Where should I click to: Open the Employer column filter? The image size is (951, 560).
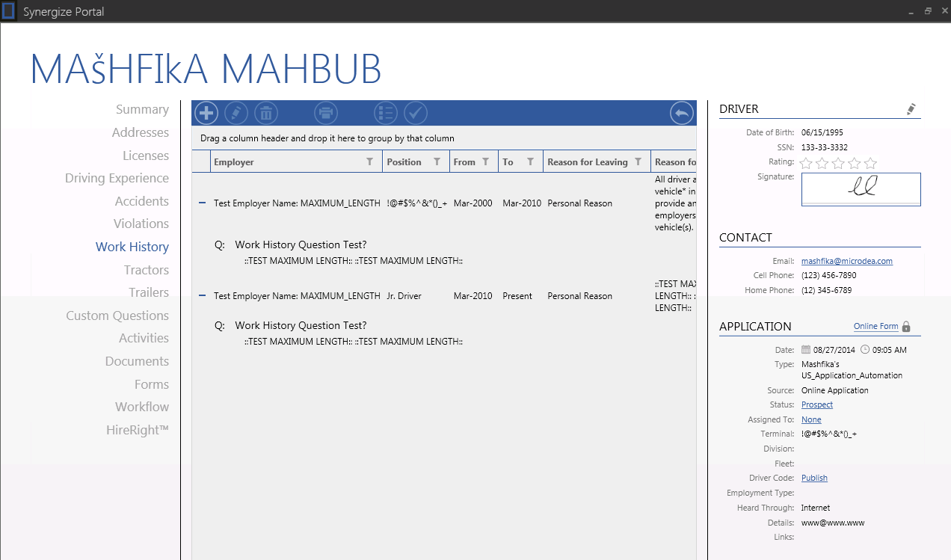369,162
